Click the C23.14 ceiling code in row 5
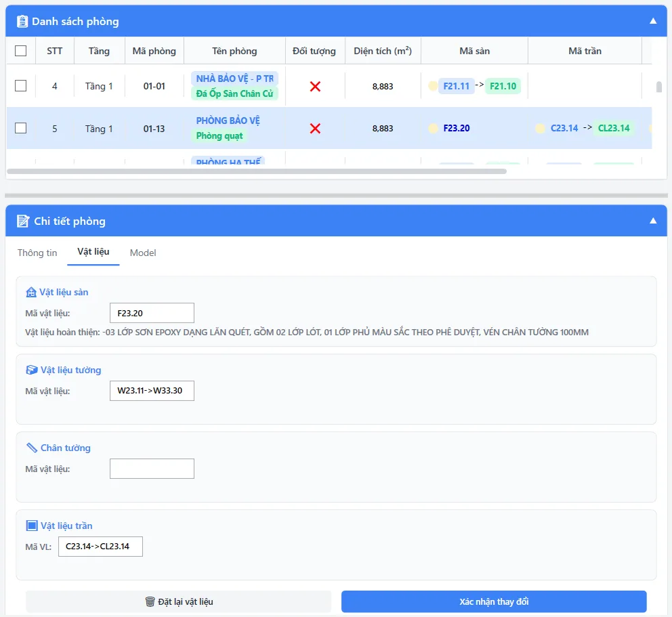 coord(564,128)
